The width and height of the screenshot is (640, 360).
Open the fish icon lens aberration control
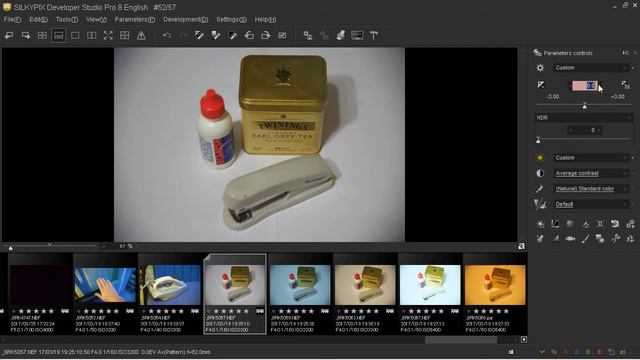click(570, 238)
